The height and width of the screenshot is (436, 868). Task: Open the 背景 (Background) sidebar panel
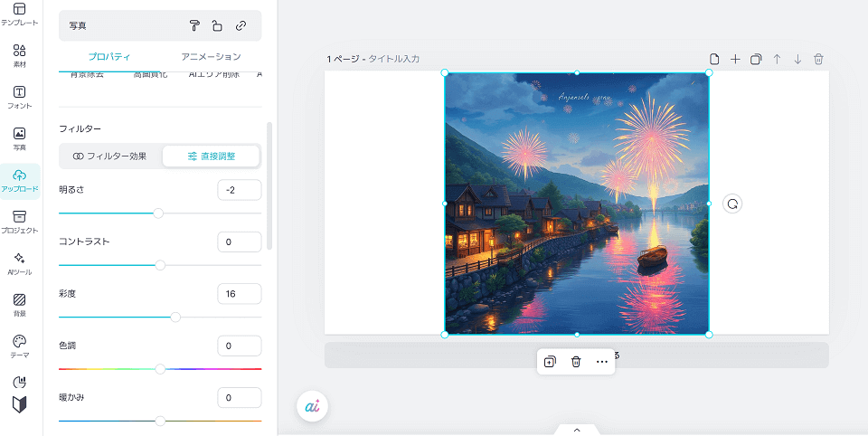click(x=20, y=304)
